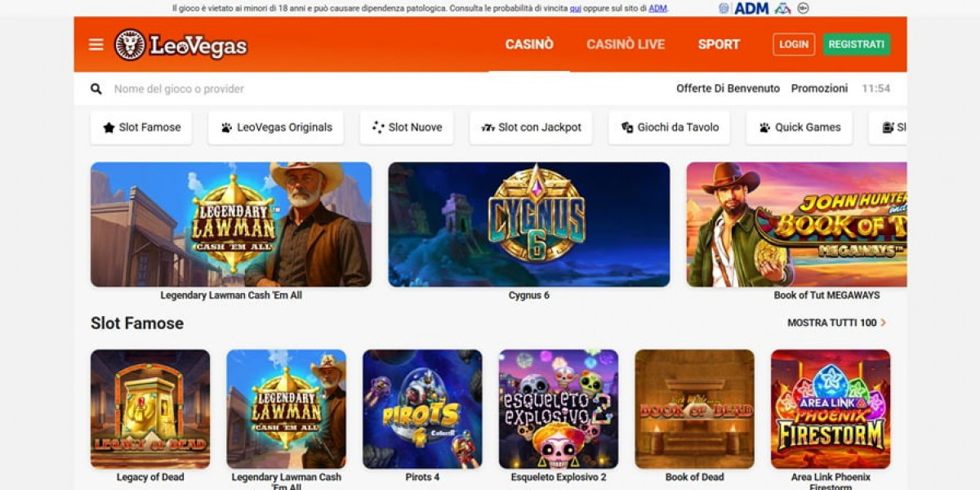Viewport: 980px width, 490px height.
Task: Open the Quick Games paw category
Action: coord(799,127)
